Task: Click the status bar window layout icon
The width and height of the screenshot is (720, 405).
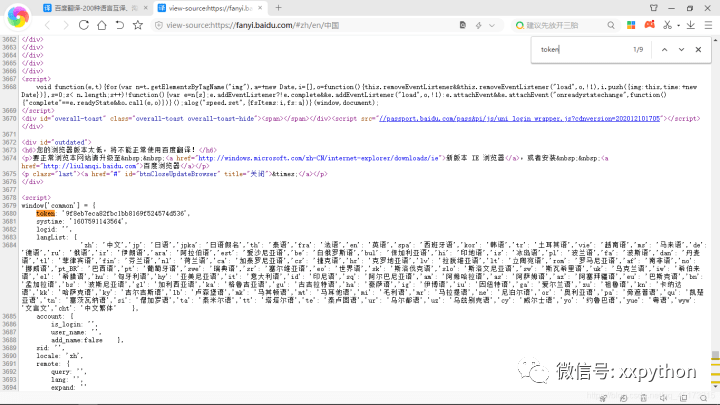Action: click(684, 398)
